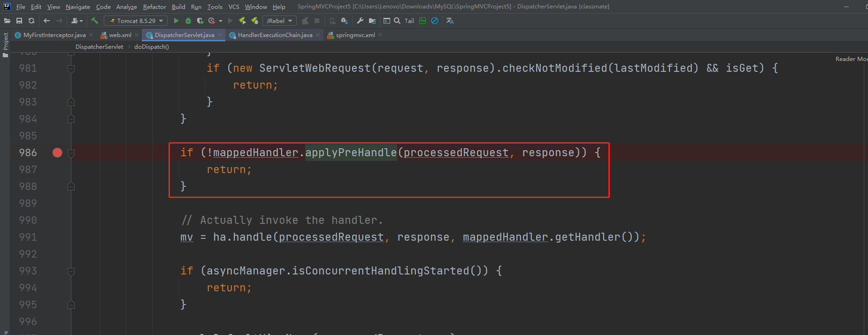The image size is (868, 335).
Task: Click the Synchronize reload icon
Action: [x=31, y=21]
